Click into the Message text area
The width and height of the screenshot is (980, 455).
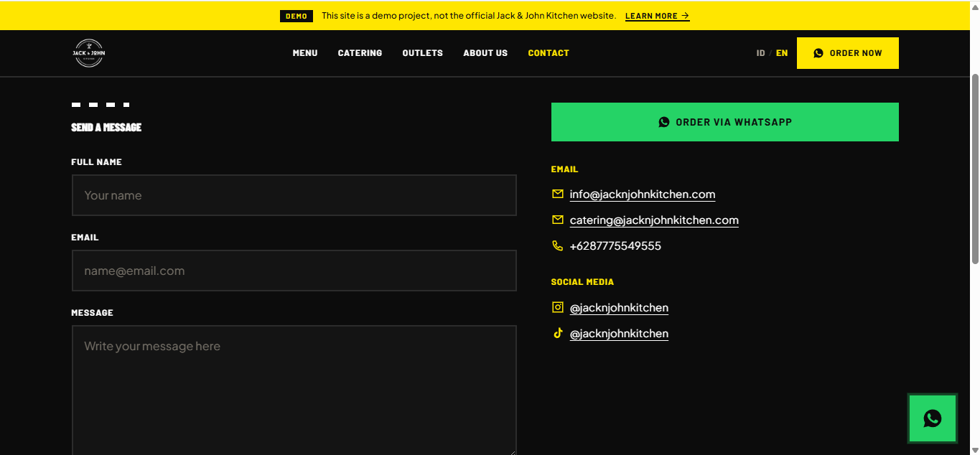click(x=294, y=390)
